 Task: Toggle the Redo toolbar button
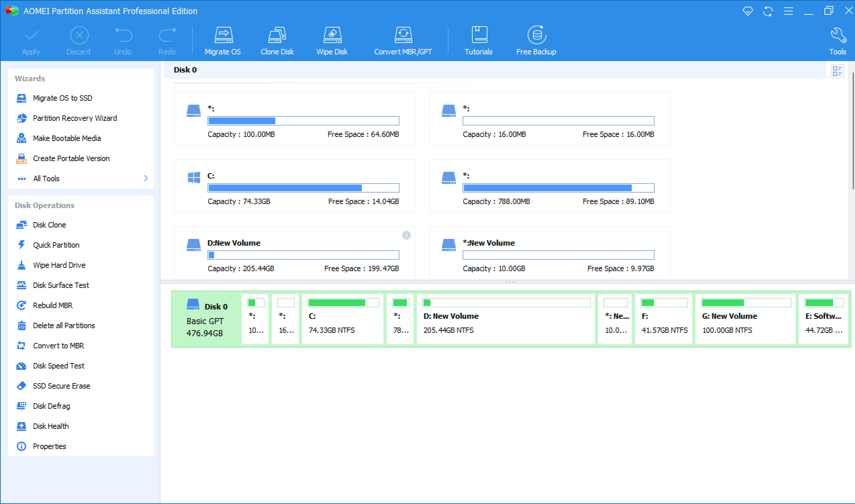coord(167,40)
